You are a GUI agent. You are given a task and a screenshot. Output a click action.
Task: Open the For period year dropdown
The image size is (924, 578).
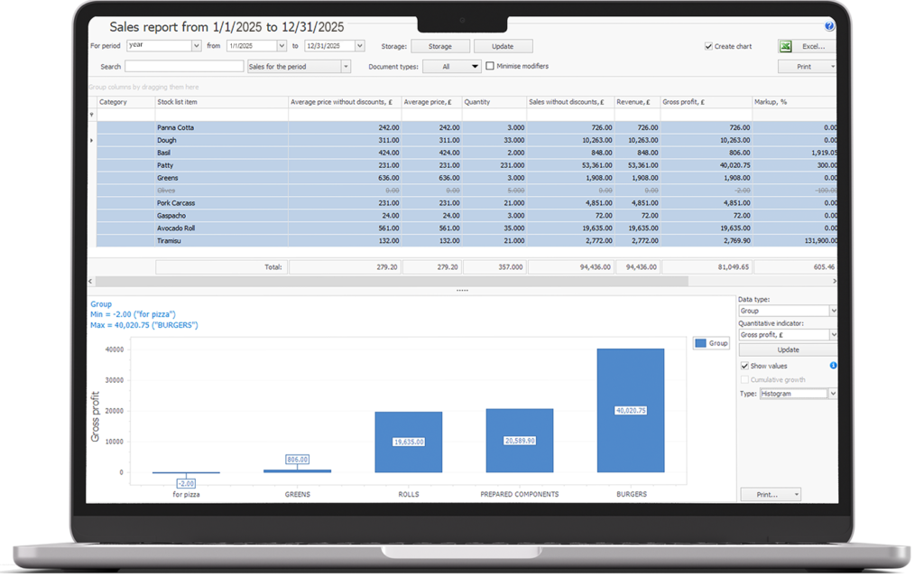click(x=196, y=45)
